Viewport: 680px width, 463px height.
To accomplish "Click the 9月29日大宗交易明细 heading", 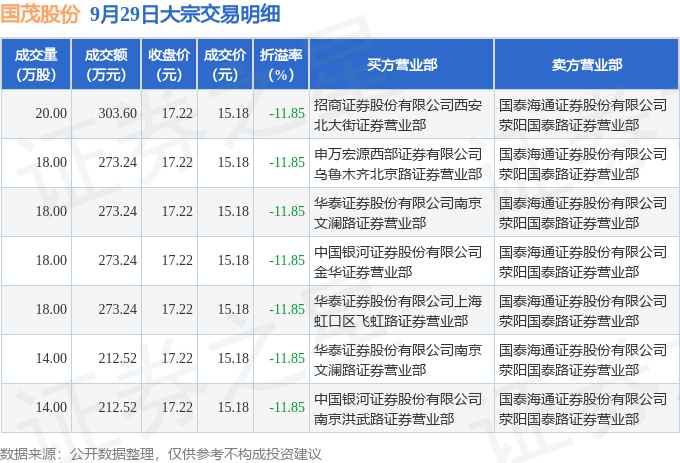I will pos(185,14).
